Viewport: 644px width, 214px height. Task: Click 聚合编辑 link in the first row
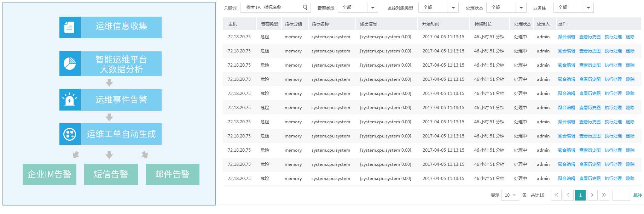pyautogui.click(x=566, y=37)
